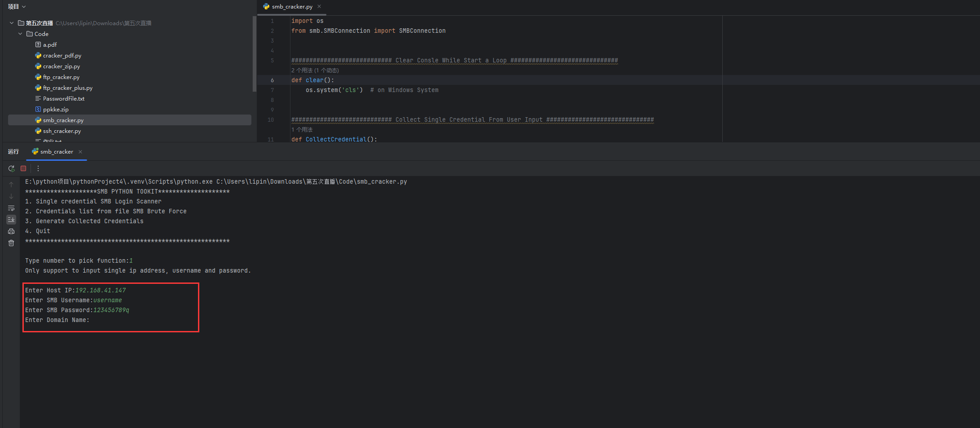Click 'import os' on line 1
Screen dimensions: 980x428
(308, 21)
